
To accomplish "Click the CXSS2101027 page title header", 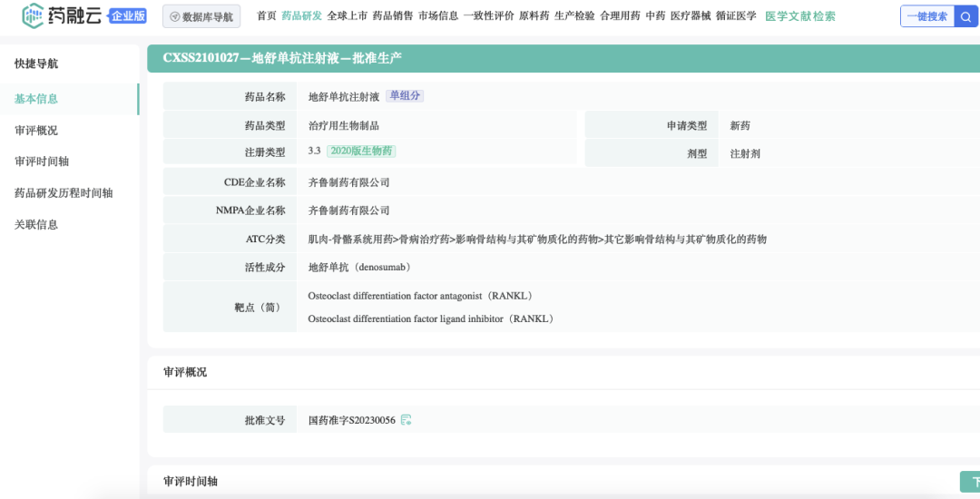I will point(282,58).
